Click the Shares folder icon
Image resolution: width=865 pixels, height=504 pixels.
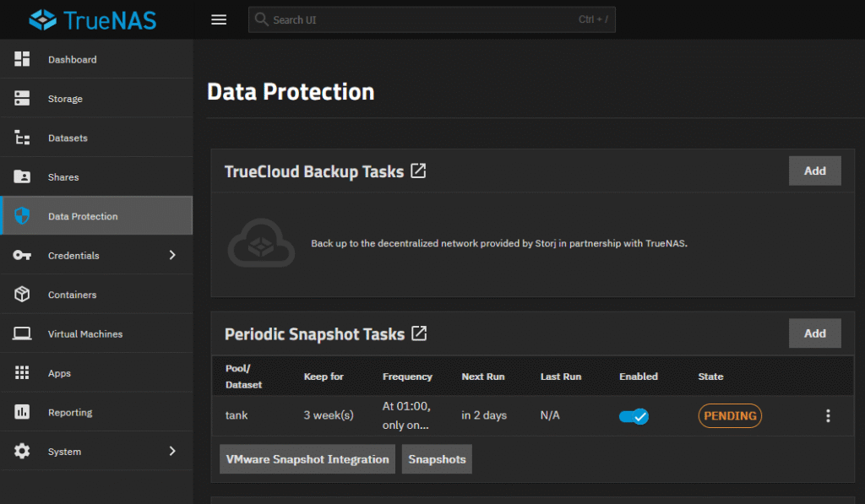point(22,177)
